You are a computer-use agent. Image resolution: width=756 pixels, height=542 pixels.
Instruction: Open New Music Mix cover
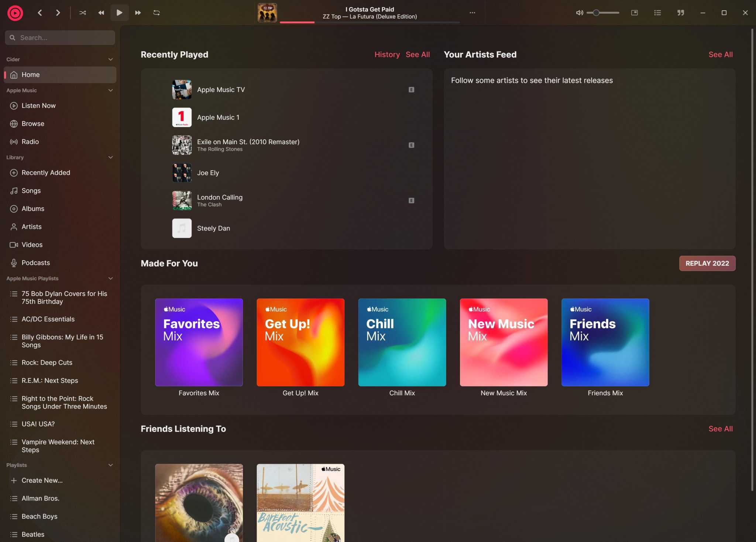[x=504, y=342]
